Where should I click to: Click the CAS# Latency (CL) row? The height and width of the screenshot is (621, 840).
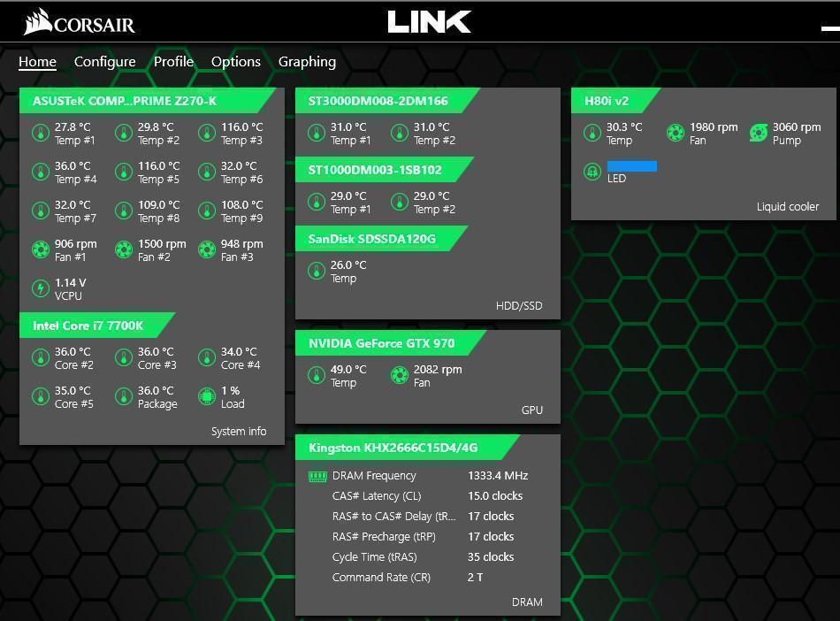427,496
